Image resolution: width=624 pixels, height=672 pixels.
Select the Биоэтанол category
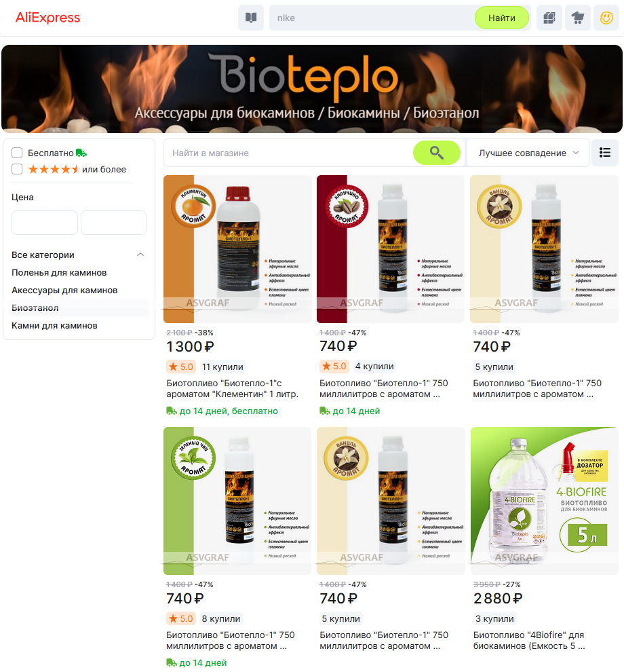pos(35,307)
